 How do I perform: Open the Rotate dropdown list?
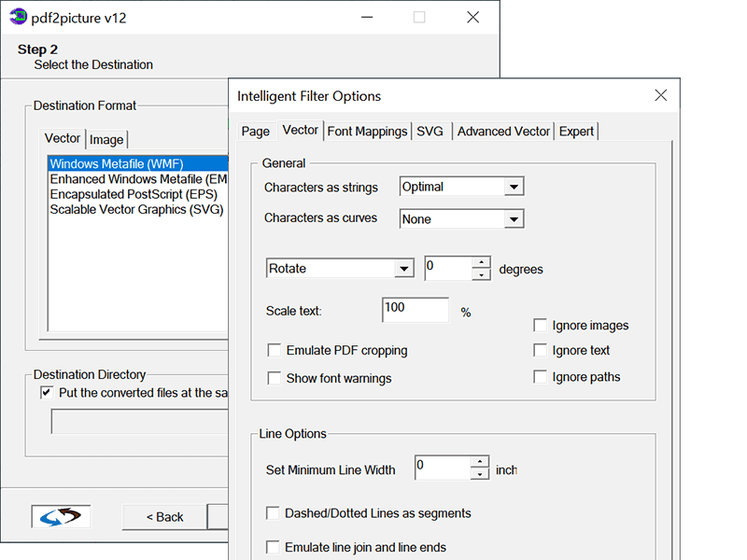click(x=404, y=269)
